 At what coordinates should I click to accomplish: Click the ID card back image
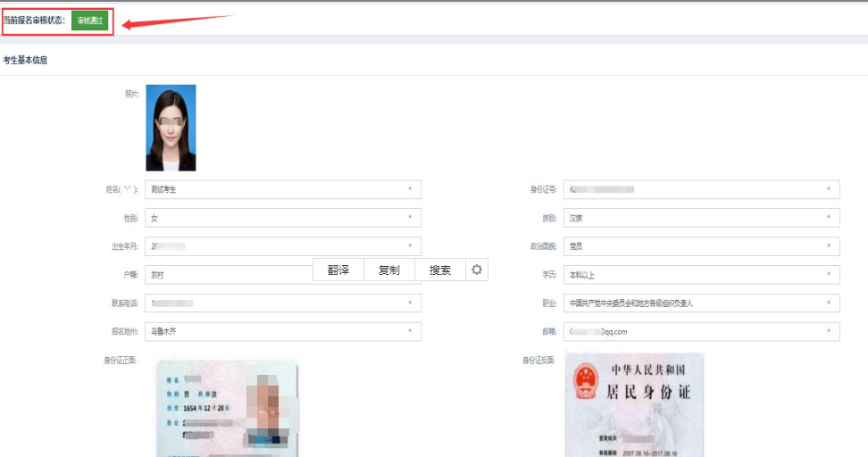point(634,406)
